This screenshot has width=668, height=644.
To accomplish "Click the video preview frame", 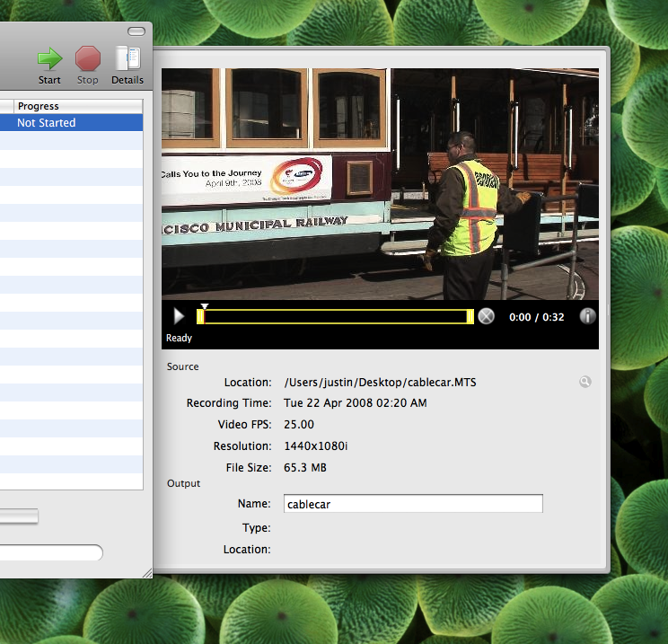I will click(x=380, y=184).
